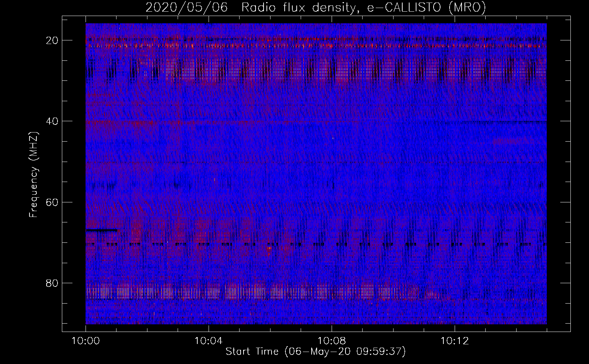
Task: Click the plot title '2020/05/06 Radio flux density, e-CALLISTO (MRO)'
Action: 316,7
